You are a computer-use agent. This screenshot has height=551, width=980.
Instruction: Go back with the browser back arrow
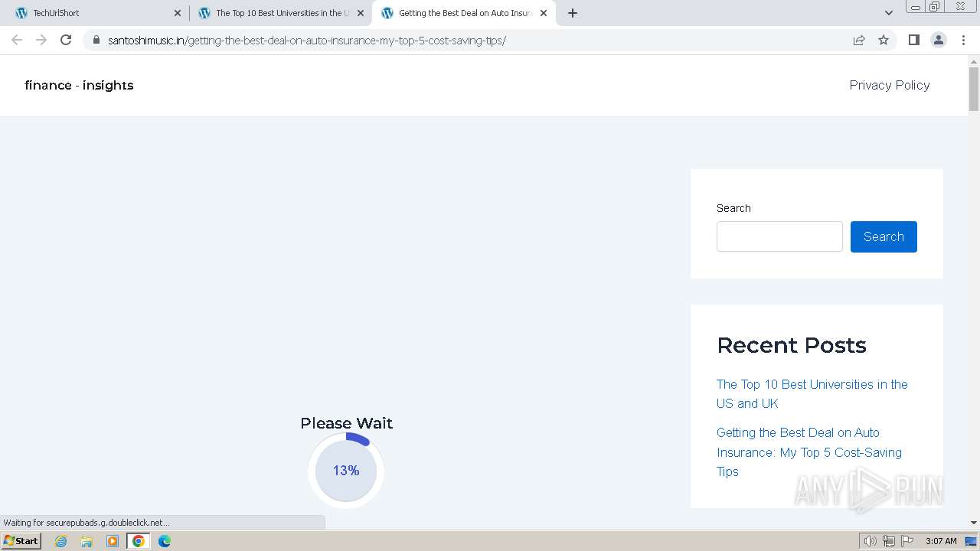(17, 40)
